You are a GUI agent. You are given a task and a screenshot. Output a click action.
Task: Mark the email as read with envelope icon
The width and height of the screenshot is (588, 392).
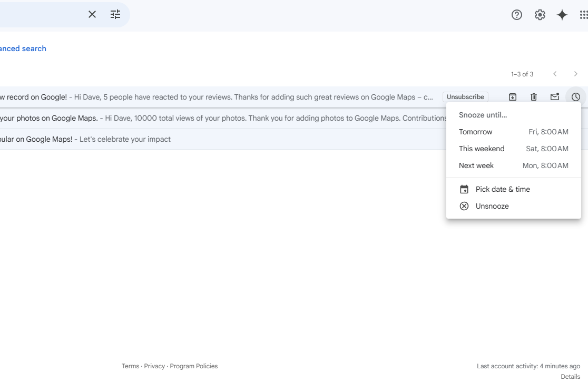tap(554, 96)
